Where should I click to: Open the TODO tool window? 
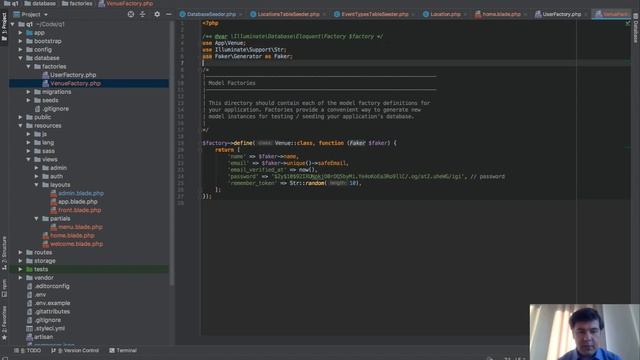28,350
